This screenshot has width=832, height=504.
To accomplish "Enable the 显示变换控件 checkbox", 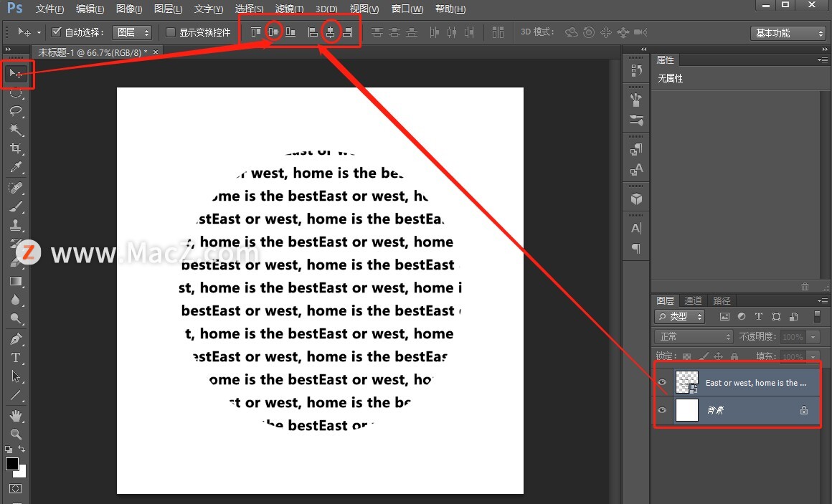I will pyautogui.click(x=170, y=32).
